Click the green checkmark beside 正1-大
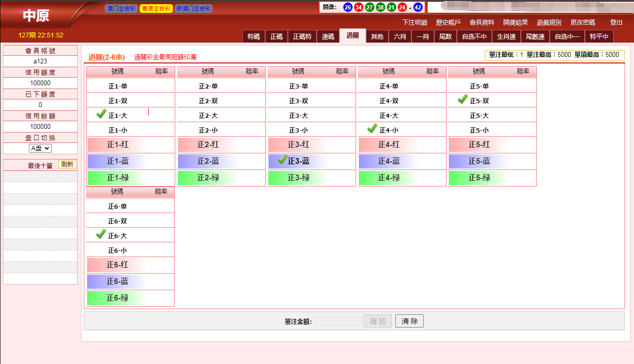Screen dimensions: 634x364 tap(101, 114)
